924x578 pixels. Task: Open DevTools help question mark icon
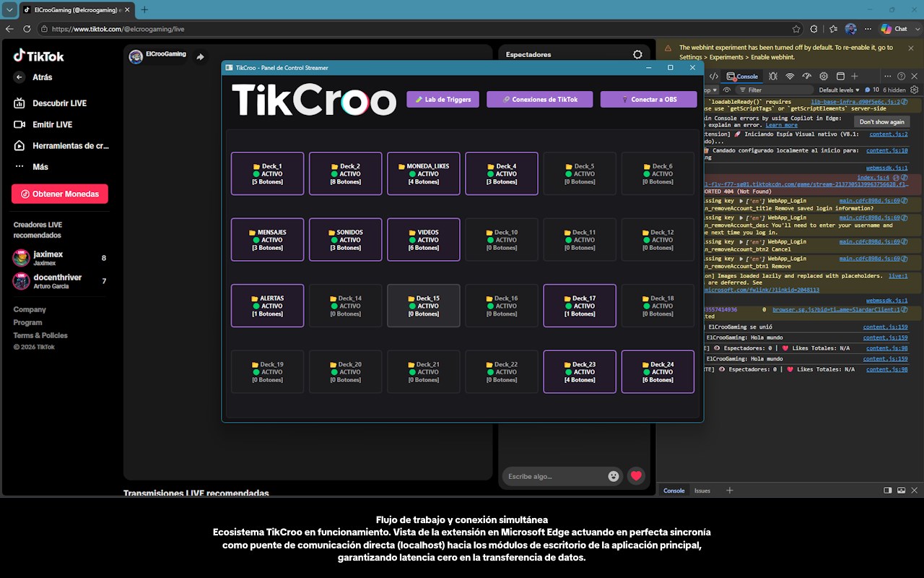900,77
